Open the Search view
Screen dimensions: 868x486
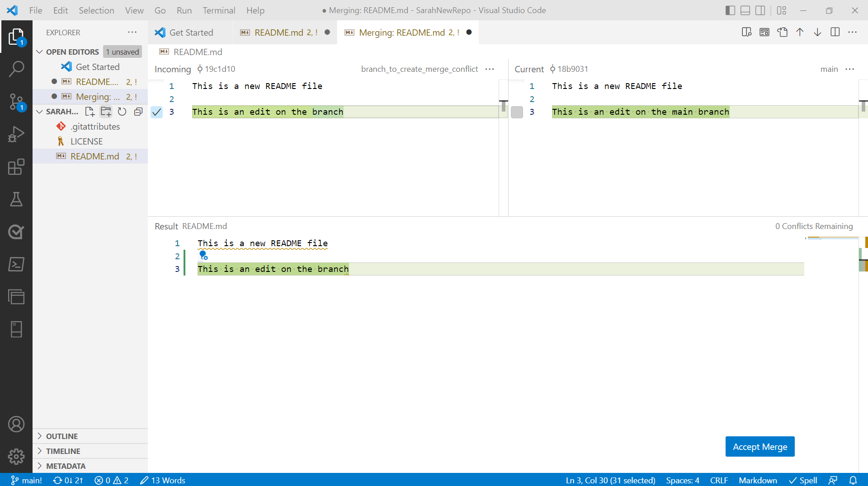pyautogui.click(x=16, y=69)
